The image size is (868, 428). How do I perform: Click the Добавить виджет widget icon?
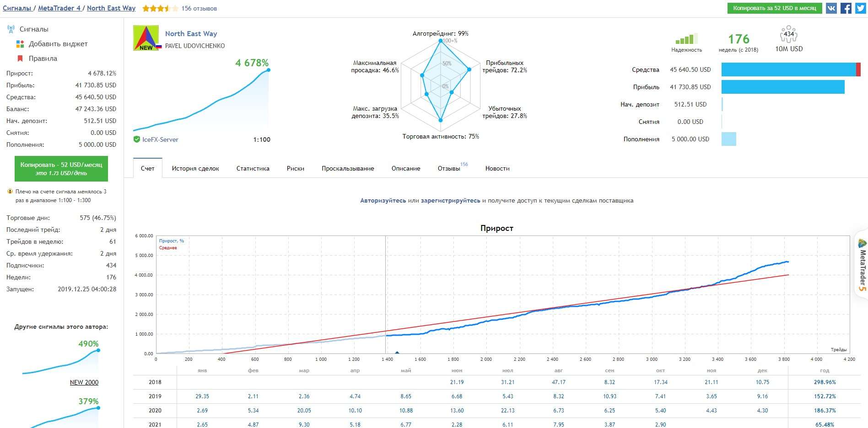click(x=20, y=44)
